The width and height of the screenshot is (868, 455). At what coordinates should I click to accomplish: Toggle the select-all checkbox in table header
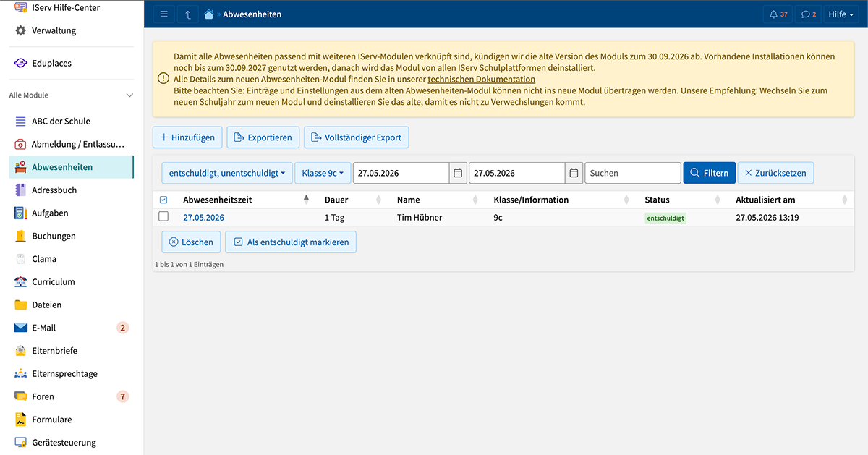(x=163, y=200)
